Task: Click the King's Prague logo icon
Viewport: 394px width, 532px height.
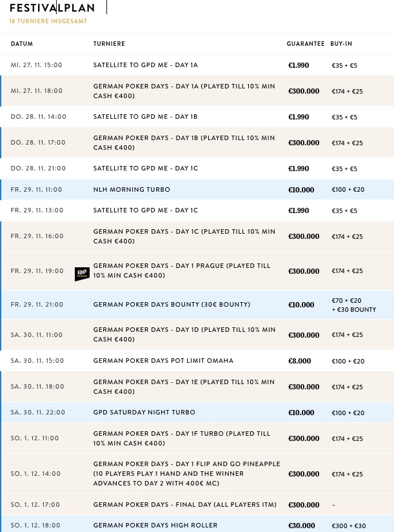Action: [x=82, y=274]
